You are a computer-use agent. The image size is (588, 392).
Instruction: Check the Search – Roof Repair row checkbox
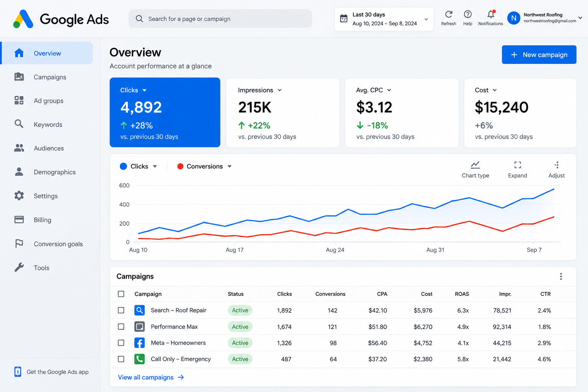pyautogui.click(x=121, y=310)
